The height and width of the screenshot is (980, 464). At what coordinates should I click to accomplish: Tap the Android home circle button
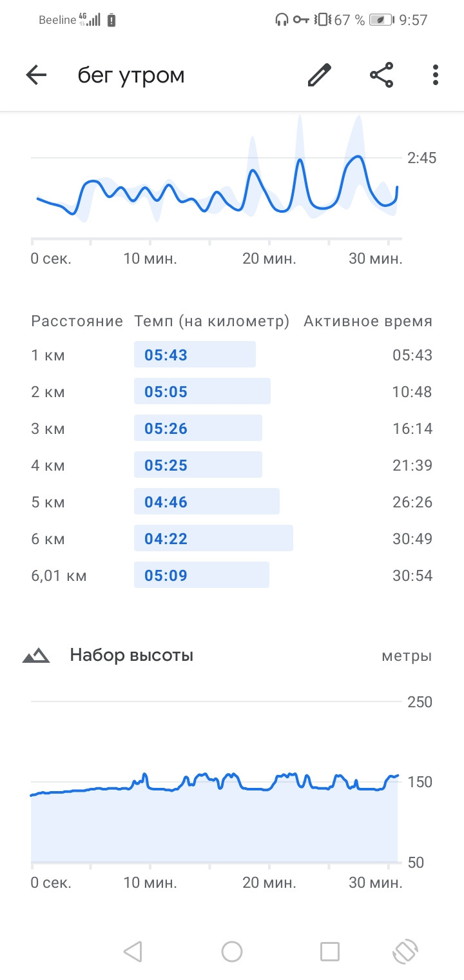[231, 951]
